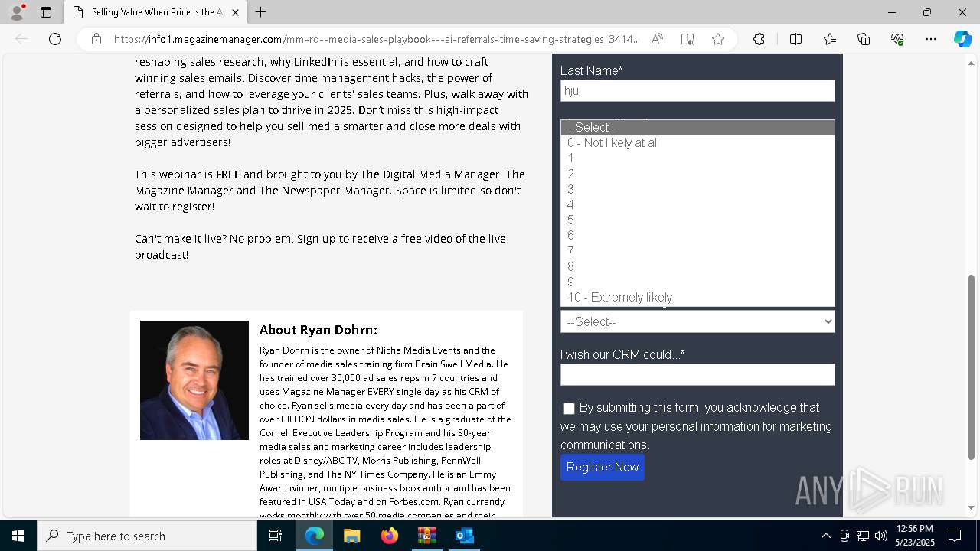980x551 pixels.
Task: Choose the --Select-- option in list
Action: 697,128
